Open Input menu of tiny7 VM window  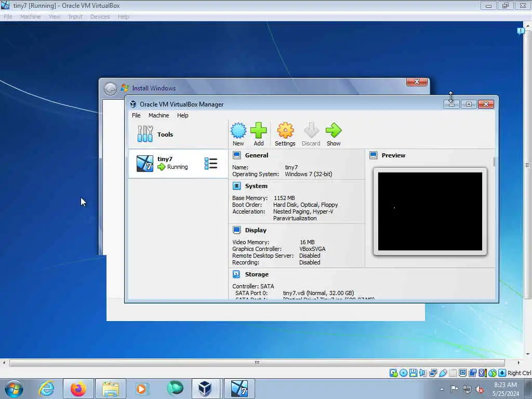coord(75,17)
